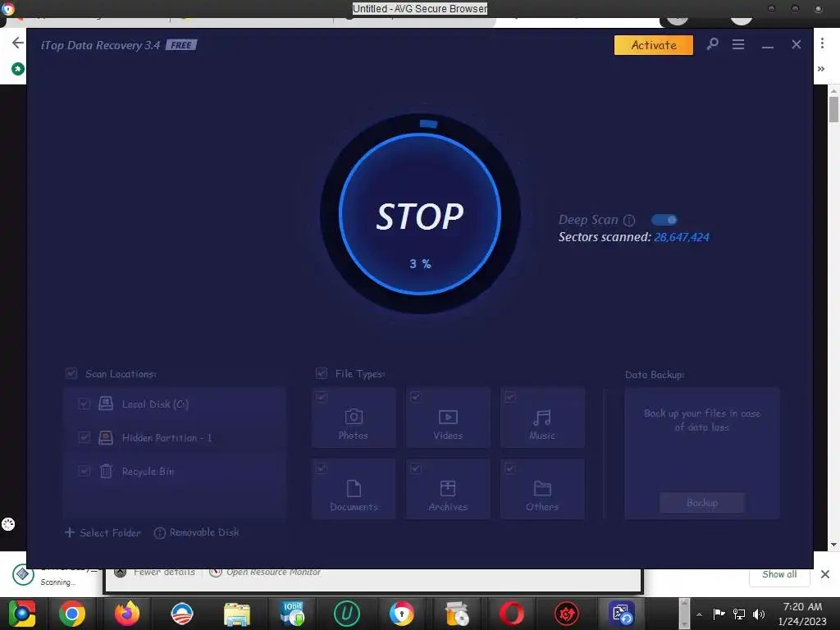The image size is (840, 630).
Task: Toggle the Music file type checkbox
Action: click(510, 397)
